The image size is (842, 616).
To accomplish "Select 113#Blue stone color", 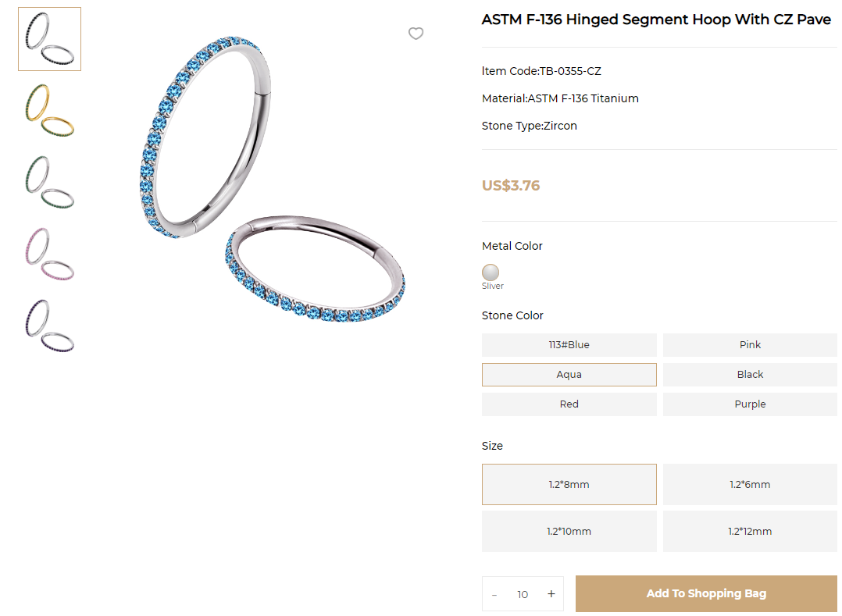I will click(569, 345).
